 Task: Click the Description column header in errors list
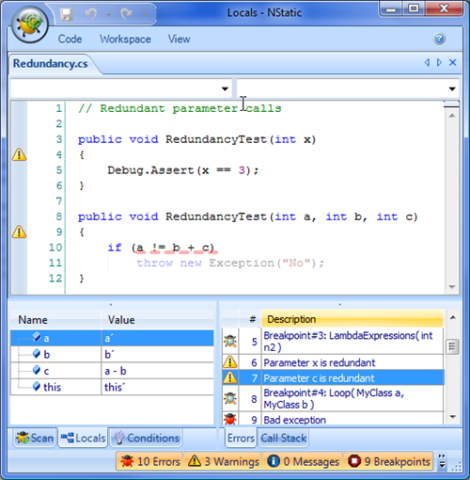point(352,319)
